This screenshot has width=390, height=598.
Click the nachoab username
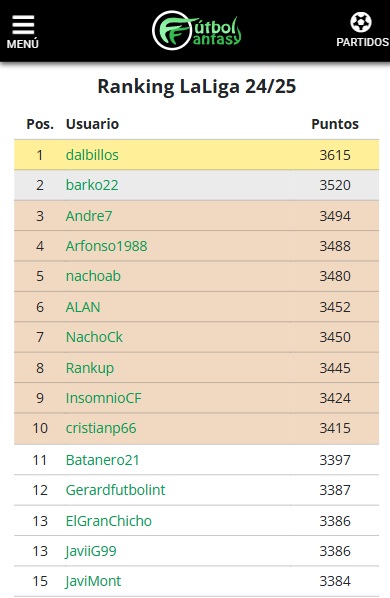click(93, 276)
